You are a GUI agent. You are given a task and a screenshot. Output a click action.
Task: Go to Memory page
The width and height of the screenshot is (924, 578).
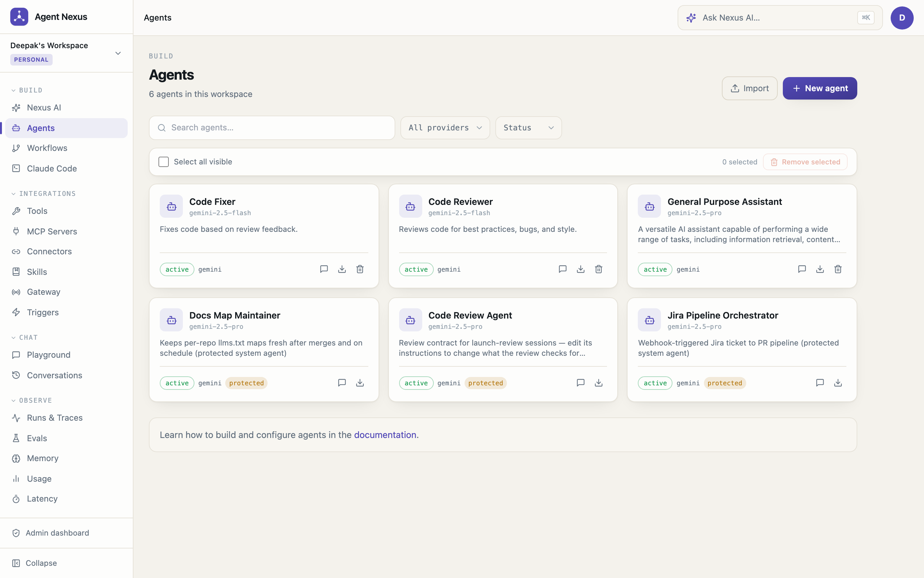66,458
